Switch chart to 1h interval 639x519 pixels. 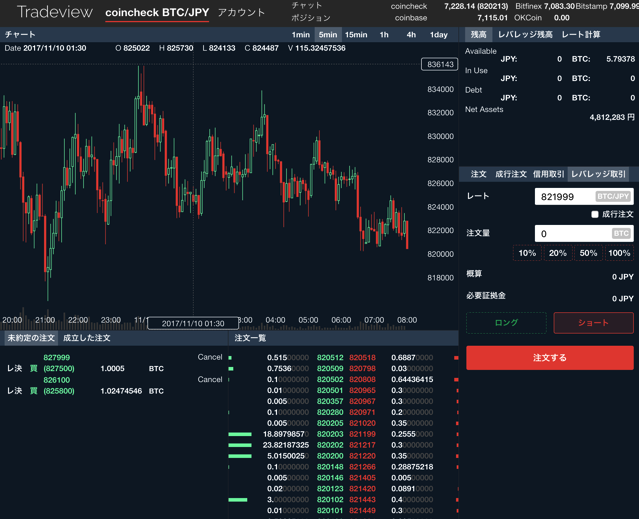(x=384, y=35)
